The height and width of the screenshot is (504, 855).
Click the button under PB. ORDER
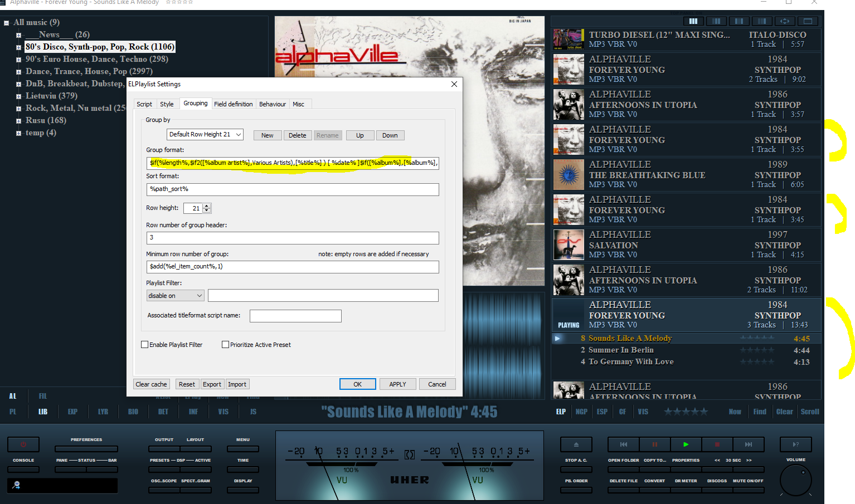(x=576, y=490)
